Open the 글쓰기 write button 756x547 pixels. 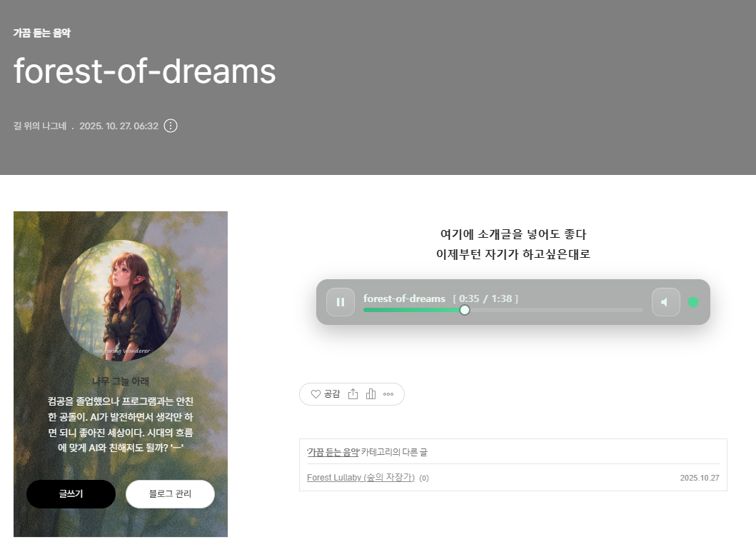(71, 494)
